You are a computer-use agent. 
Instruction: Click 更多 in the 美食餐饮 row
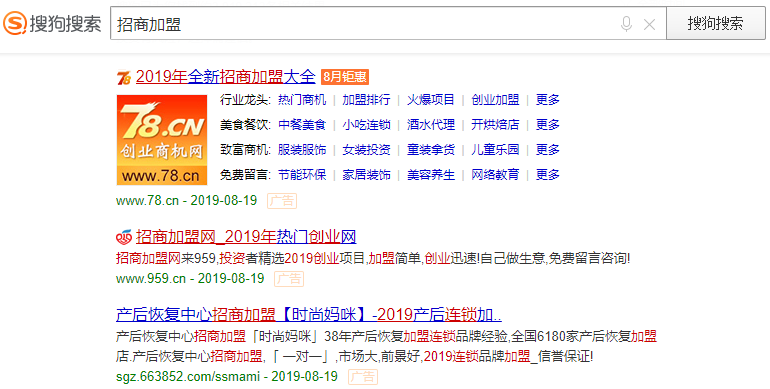(x=548, y=124)
